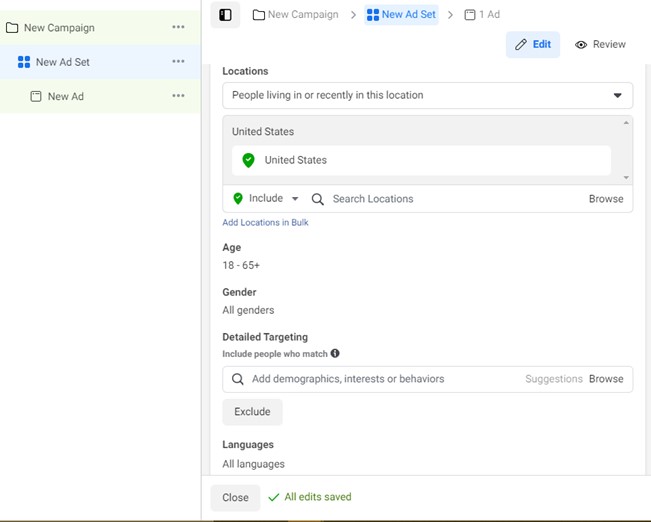Toggle the sidebar panel collapse icon
Screen dimensions: 651x522
pos(225,15)
